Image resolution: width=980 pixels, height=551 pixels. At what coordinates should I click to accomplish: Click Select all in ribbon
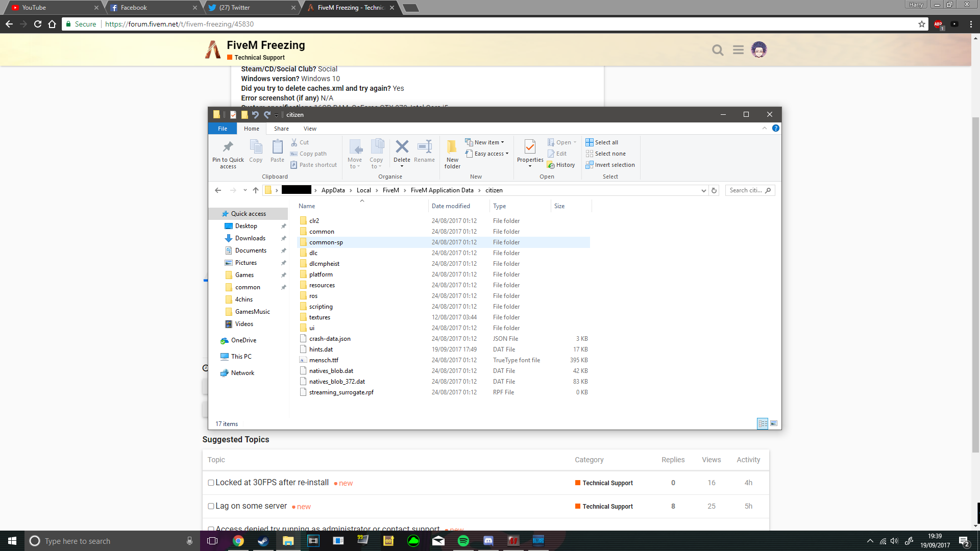click(602, 142)
